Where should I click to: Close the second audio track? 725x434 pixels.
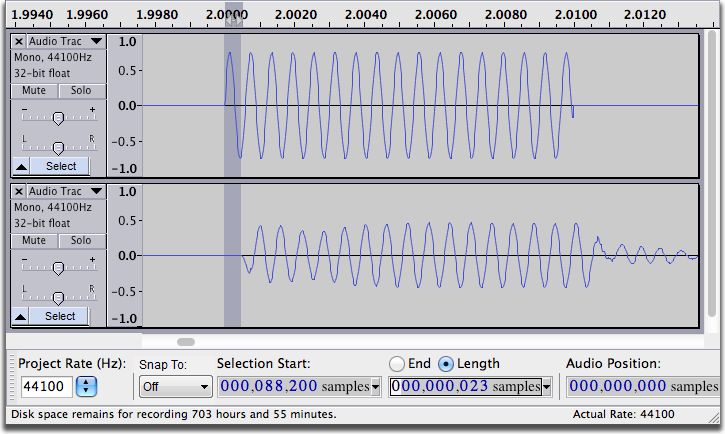pyautogui.click(x=18, y=191)
